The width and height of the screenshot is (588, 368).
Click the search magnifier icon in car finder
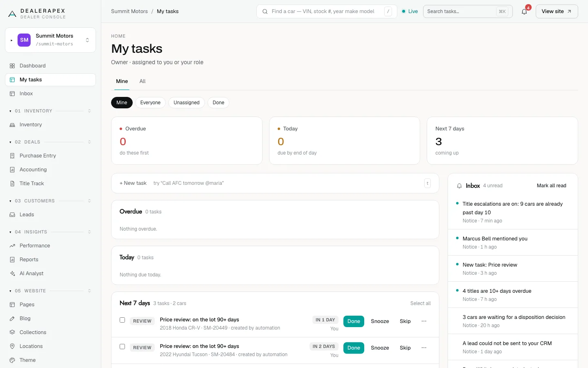coord(265,11)
